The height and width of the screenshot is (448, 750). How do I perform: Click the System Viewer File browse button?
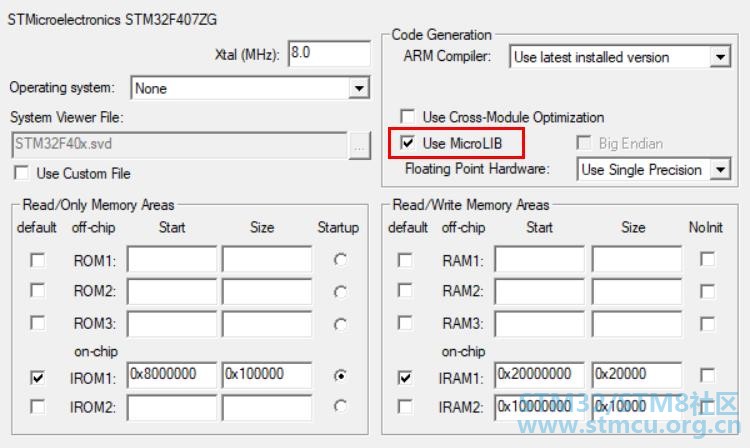pos(360,145)
